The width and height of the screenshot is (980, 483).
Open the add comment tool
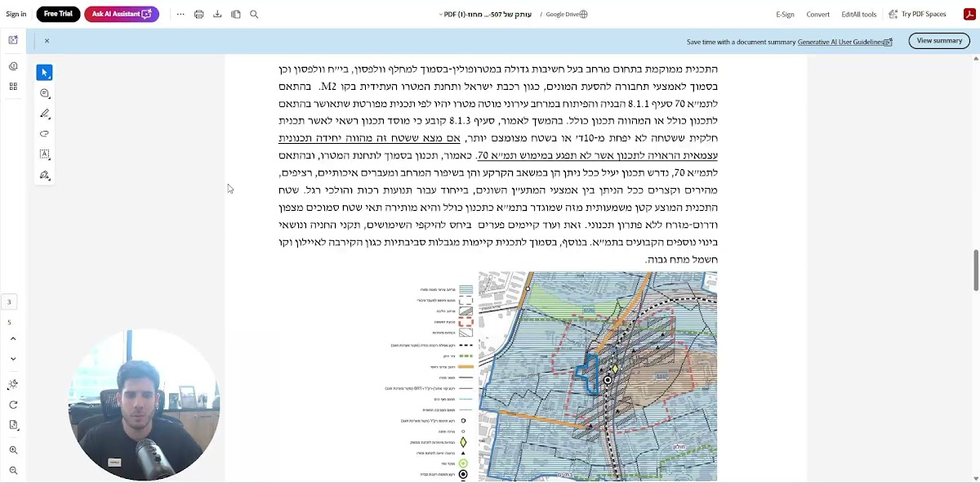[x=44, y=93]
